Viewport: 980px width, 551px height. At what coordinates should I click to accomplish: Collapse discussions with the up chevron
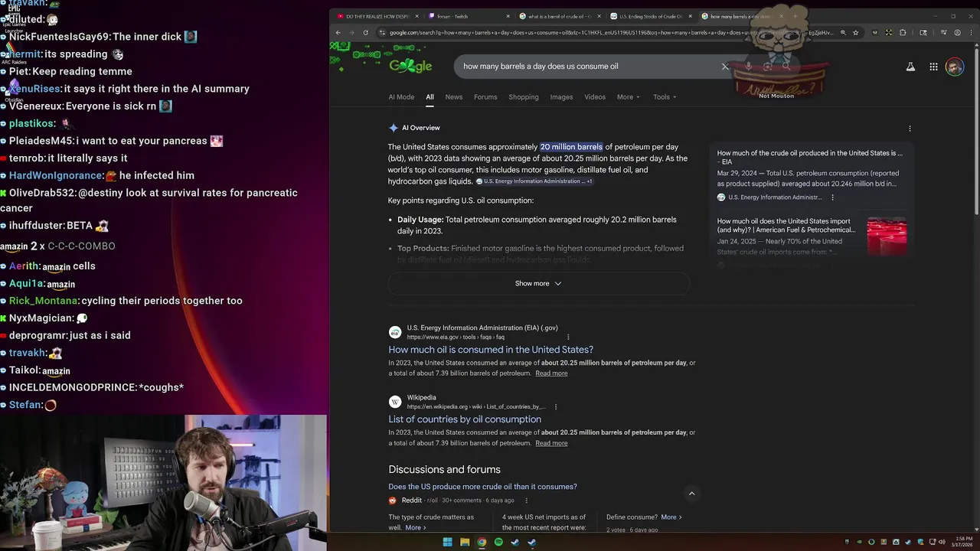691,494
